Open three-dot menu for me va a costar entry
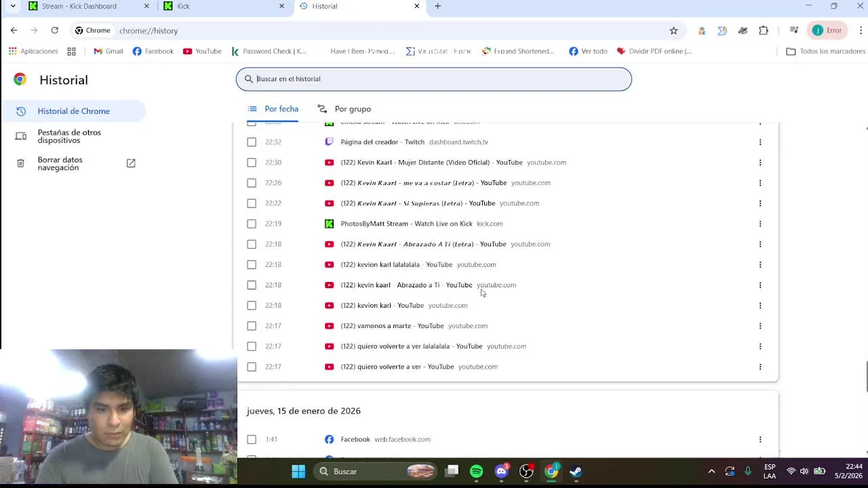Viewport: 868px width, 488px height. coord(760,183)
